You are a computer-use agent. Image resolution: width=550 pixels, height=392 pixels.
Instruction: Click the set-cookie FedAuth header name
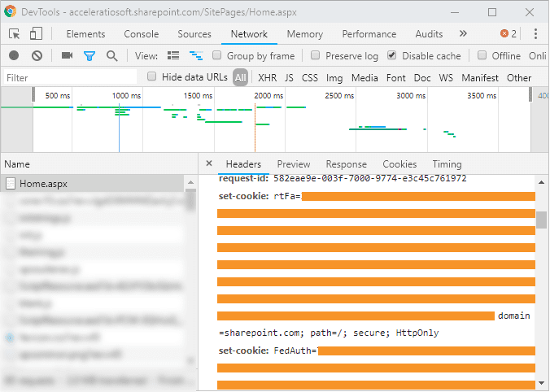pos(243,351)
